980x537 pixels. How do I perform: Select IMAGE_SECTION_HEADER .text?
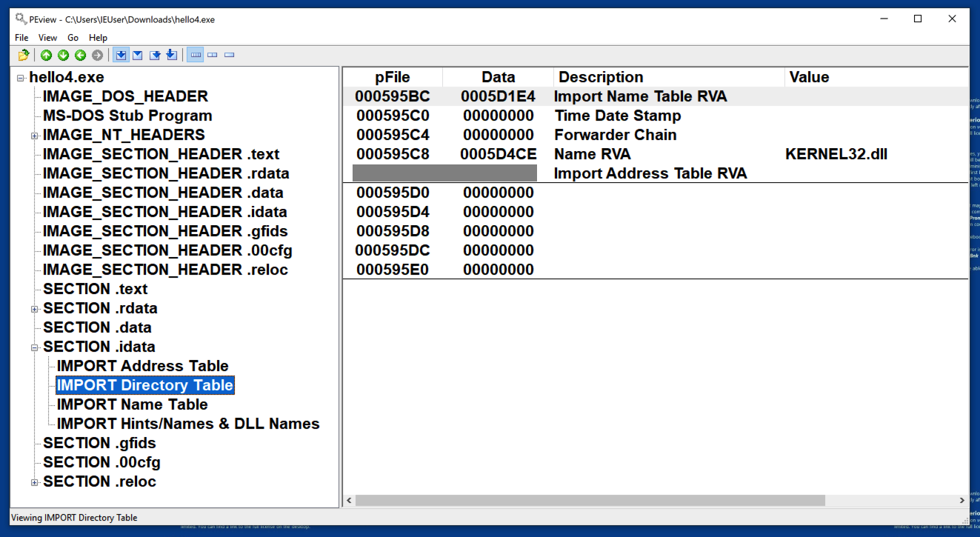point(161,154)
